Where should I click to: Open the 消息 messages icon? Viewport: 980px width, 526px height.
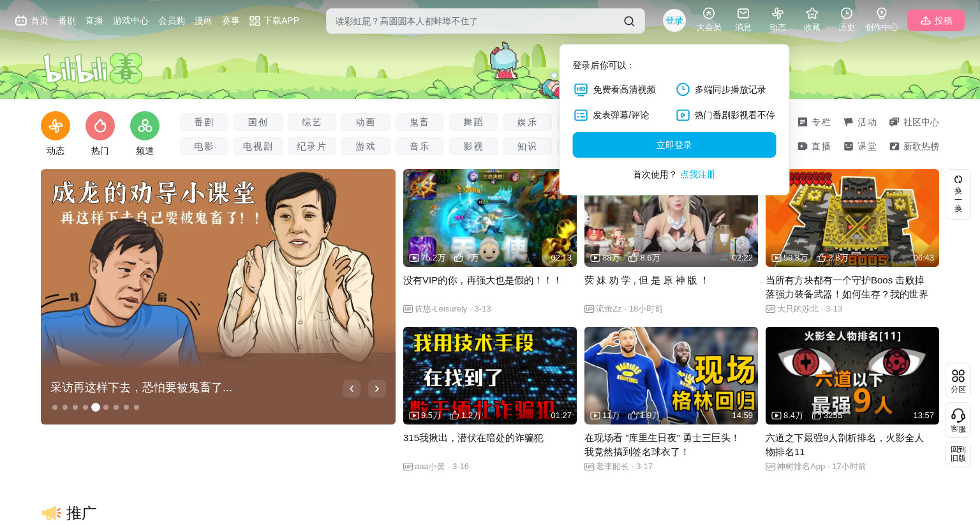point(743,13)
